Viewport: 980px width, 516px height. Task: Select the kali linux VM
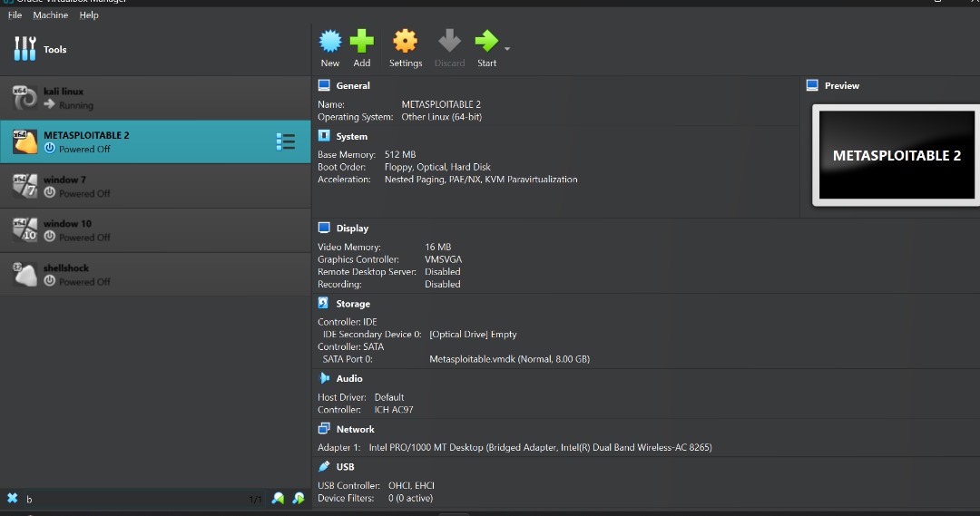155,98
